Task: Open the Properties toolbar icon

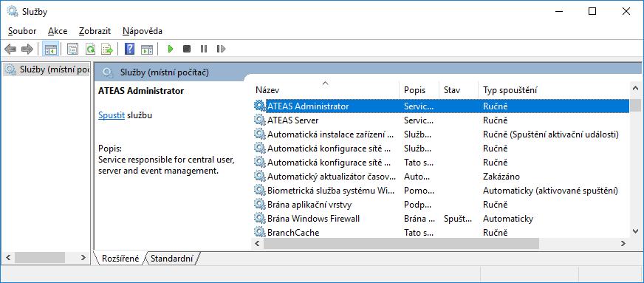Action: click(72, 50)
